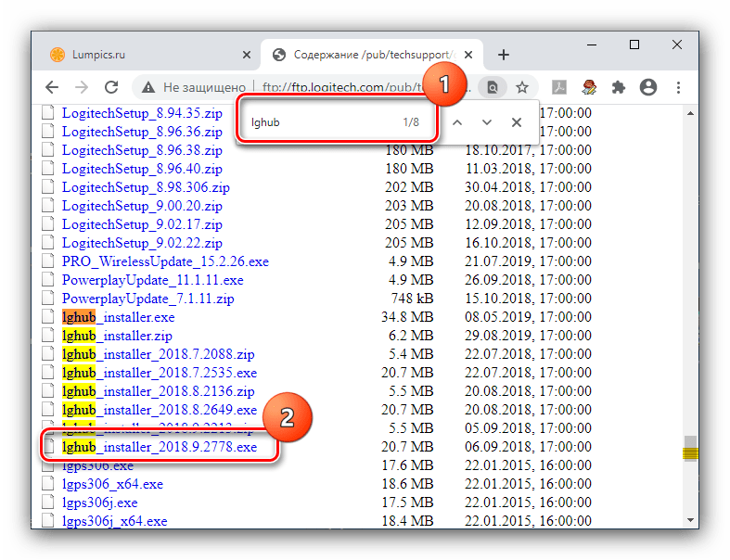Viewport: 730px width, 560px height.
Task: Open the Extensions puzzle menu
Action: click(x=619, y=87)
